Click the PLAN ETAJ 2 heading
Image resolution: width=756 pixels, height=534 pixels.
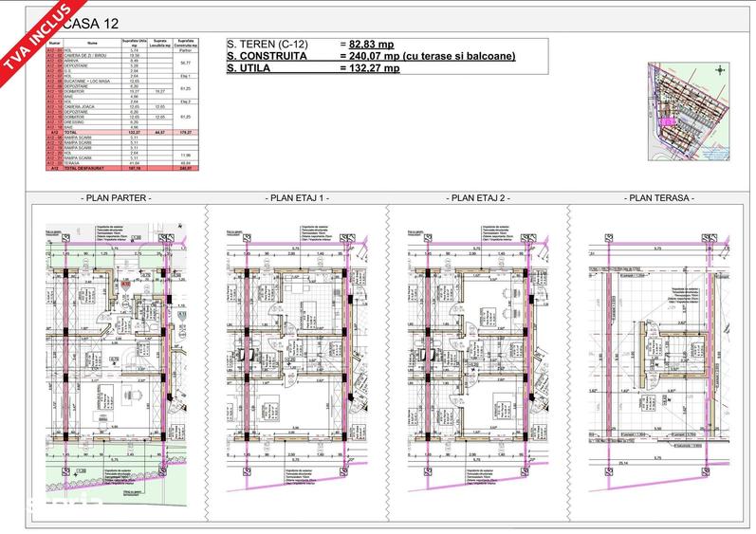pyautogui.click(x=478, y=197)
